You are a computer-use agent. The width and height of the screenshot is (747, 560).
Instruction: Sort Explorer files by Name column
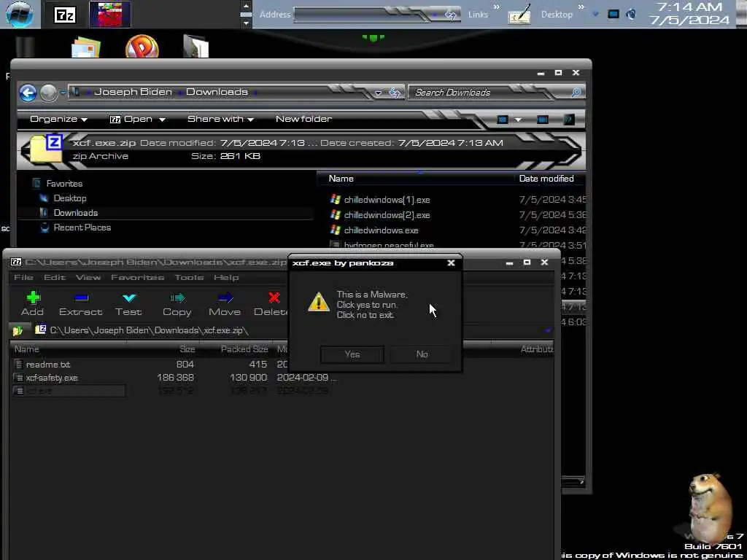click(x=341, y=179)
